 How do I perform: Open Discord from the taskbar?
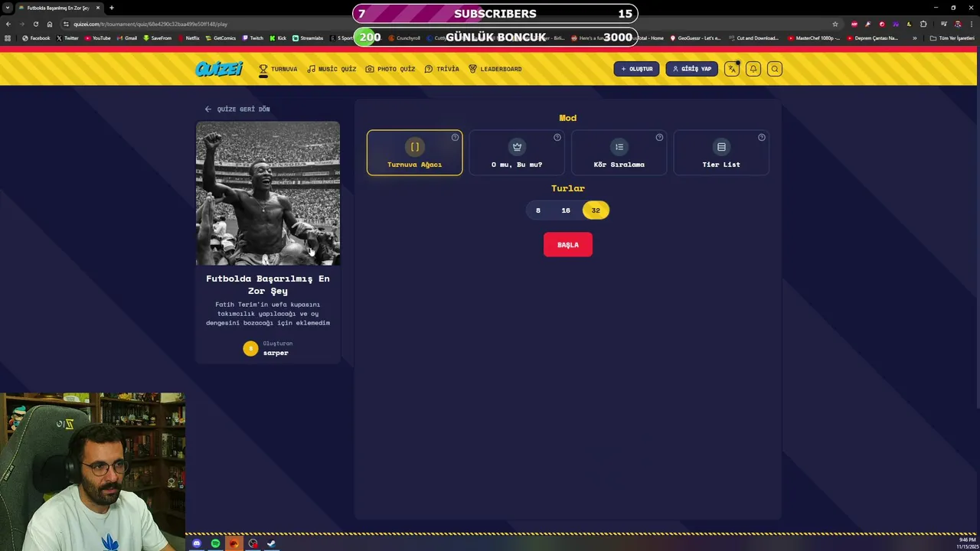pos(197,543)
